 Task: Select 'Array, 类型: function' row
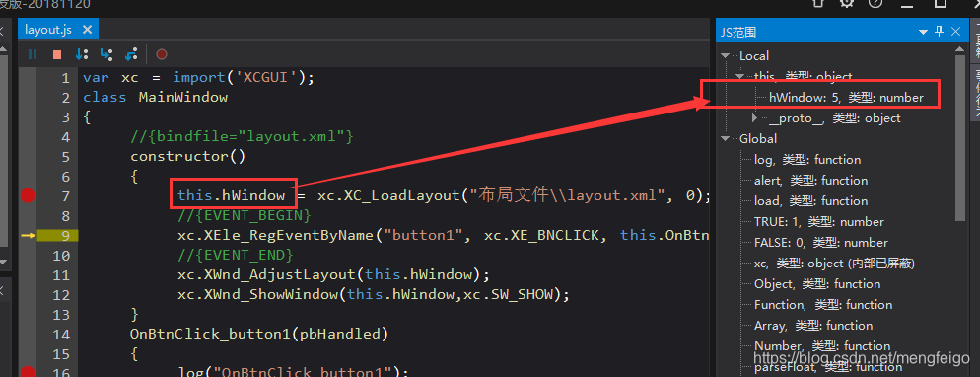pyautogui.click(x=813, y=325)
